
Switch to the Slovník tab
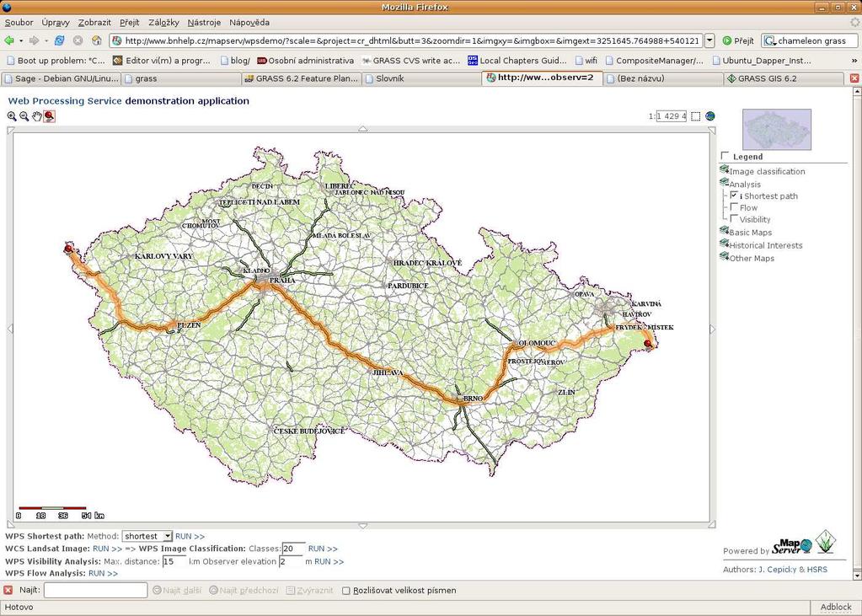click(421, 78)
